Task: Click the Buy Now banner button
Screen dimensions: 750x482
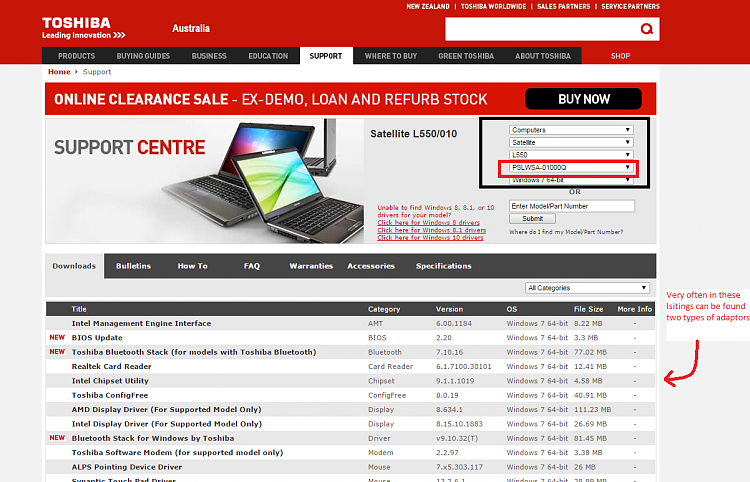Action: 584,99
